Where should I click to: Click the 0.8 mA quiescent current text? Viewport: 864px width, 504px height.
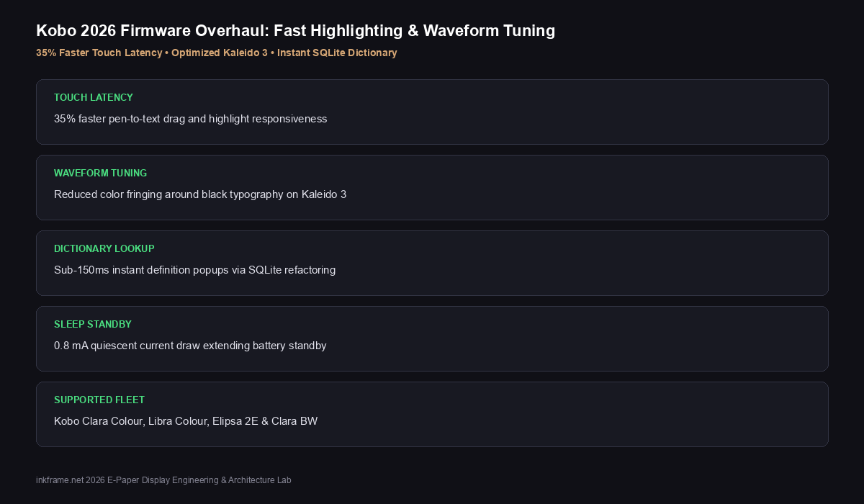click(x=190, y=346)
